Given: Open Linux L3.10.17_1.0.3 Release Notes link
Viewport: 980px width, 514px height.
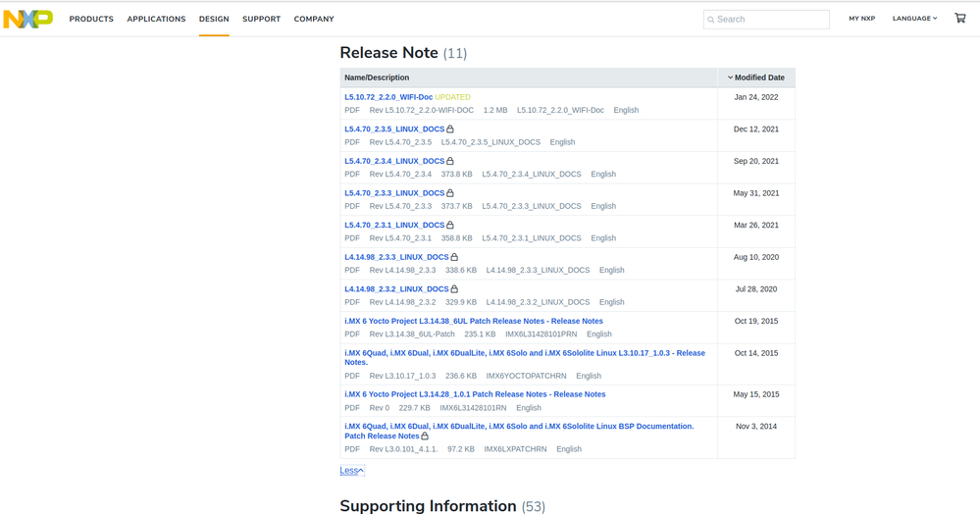Looking at the screenshot, I should pos(525,358).
